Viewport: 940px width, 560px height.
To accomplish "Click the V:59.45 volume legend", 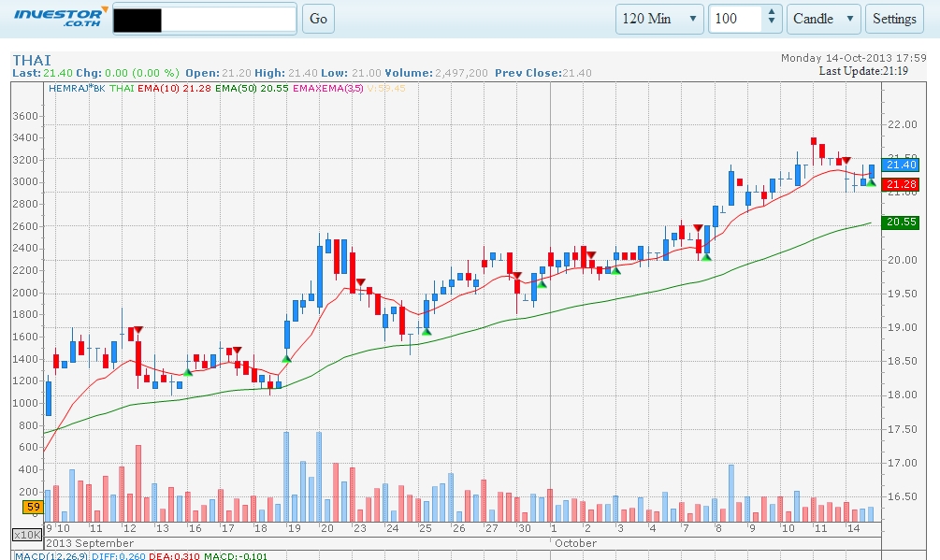I will point(386,88).
